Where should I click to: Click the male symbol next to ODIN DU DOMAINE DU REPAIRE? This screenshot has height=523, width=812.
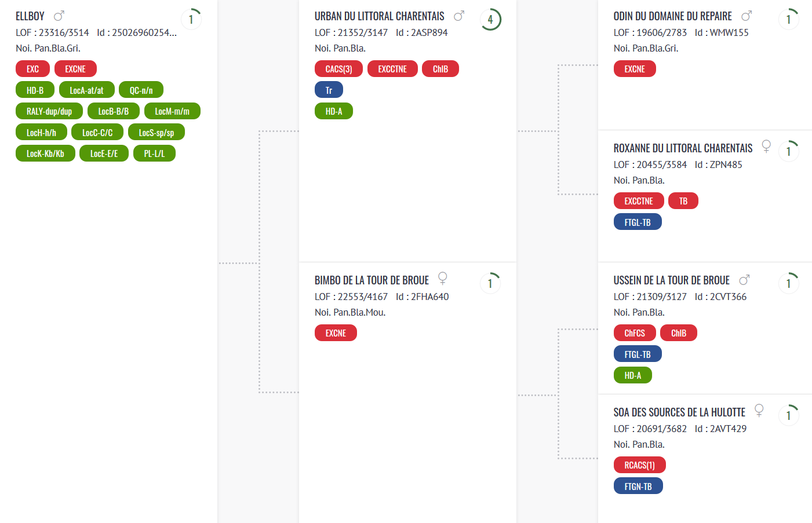click(747, 16)
